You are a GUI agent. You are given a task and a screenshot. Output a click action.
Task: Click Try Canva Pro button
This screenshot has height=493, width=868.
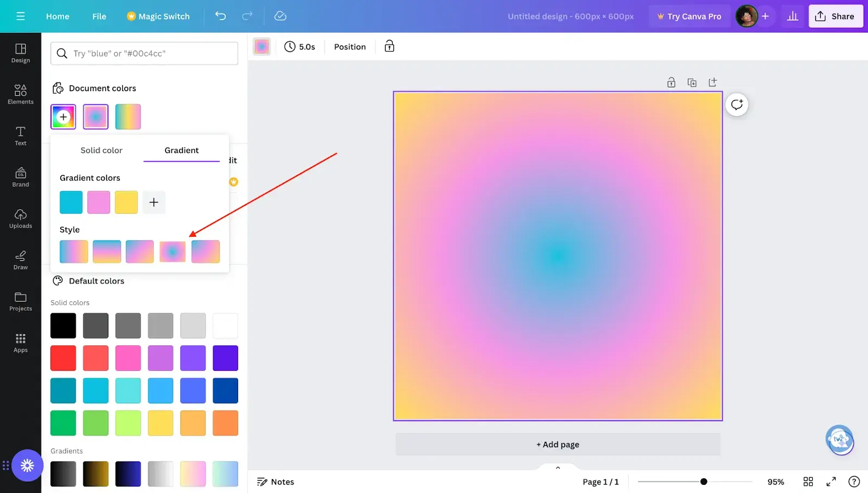tap(689, 16)
